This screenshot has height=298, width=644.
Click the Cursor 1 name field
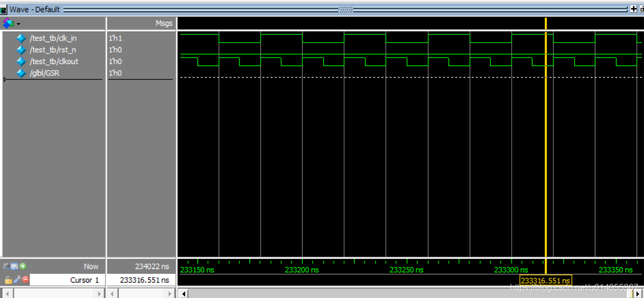point(67,281)
